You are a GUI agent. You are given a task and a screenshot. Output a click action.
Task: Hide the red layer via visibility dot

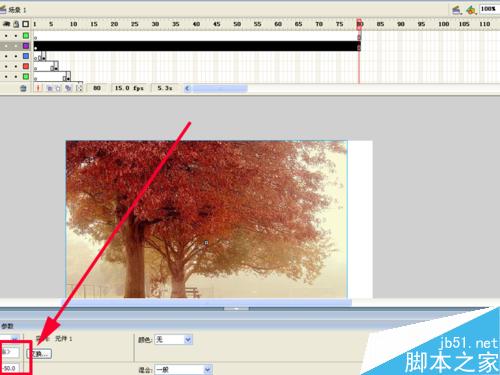pos(6,67)
